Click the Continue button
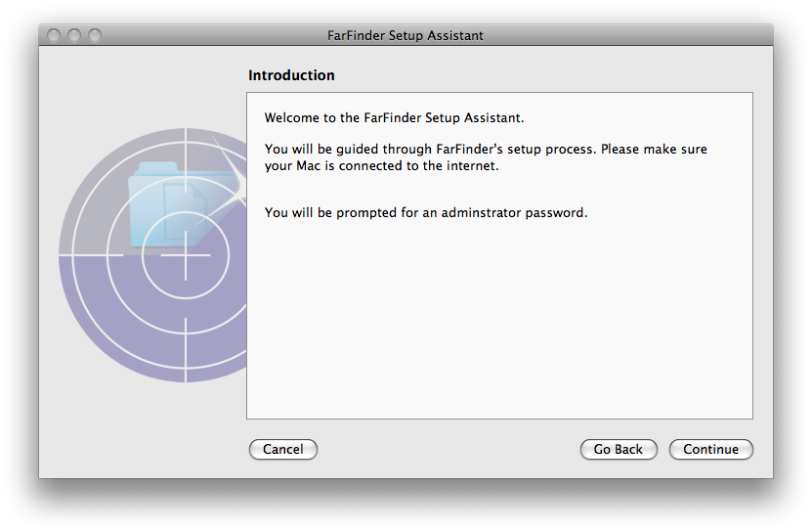Screen dimensions: 812x532 click(x=710, y=449)
